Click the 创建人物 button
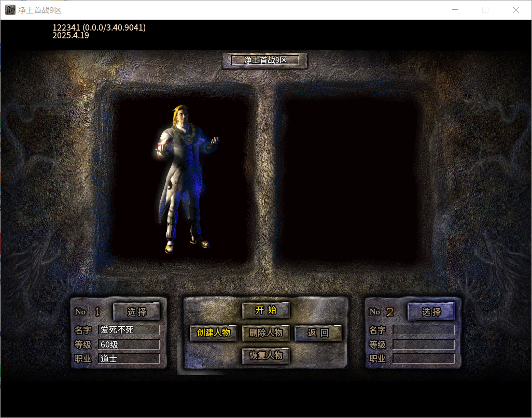The width and height of the screenshot is (532, 418). 214,333
